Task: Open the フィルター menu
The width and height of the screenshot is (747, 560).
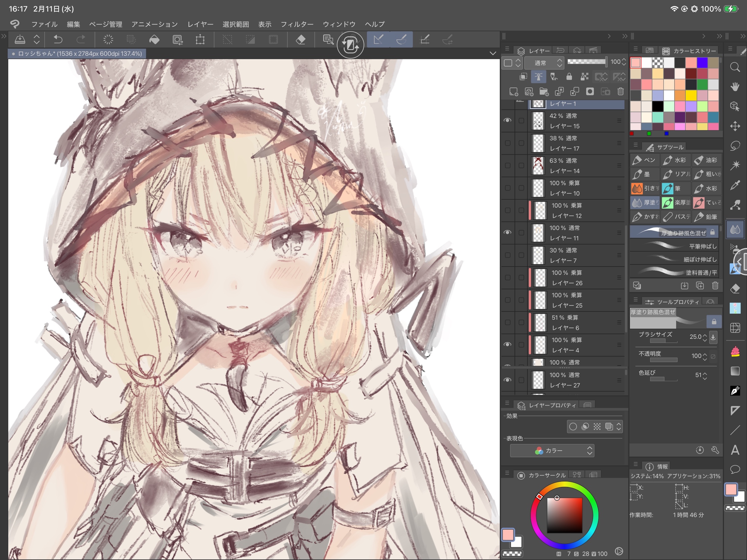Action: [x=297, y=24]
